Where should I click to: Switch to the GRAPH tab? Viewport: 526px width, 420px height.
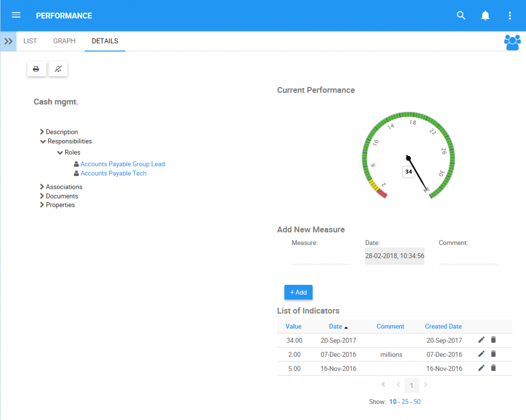pos(64,41)
